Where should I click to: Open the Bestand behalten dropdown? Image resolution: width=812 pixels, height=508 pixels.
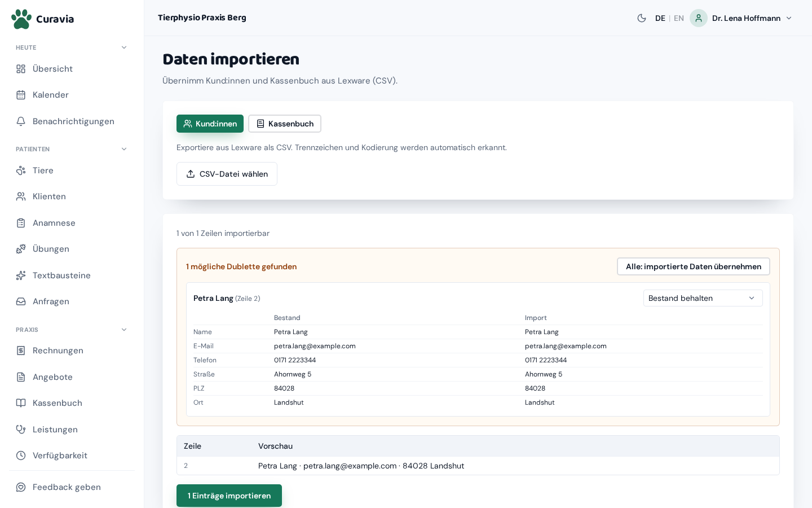click(x=703, y=298)
